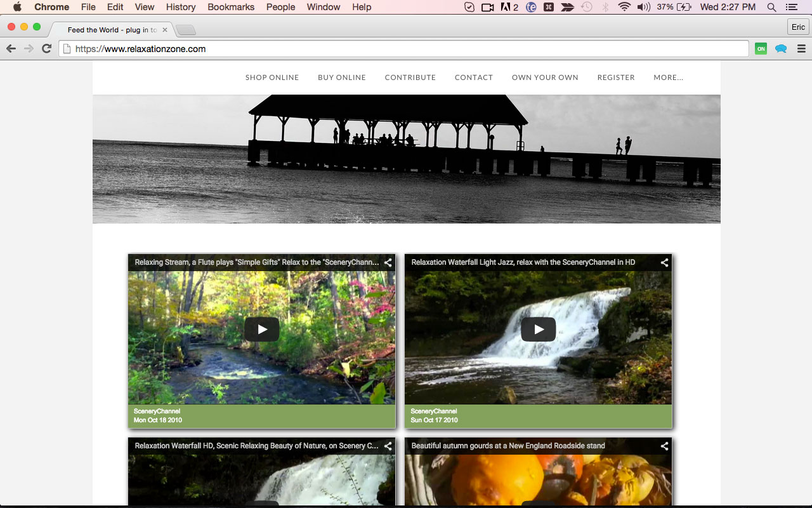The image size is (812, 508).
Task: Share the autumn gourds video
Action: coord(664,446)
